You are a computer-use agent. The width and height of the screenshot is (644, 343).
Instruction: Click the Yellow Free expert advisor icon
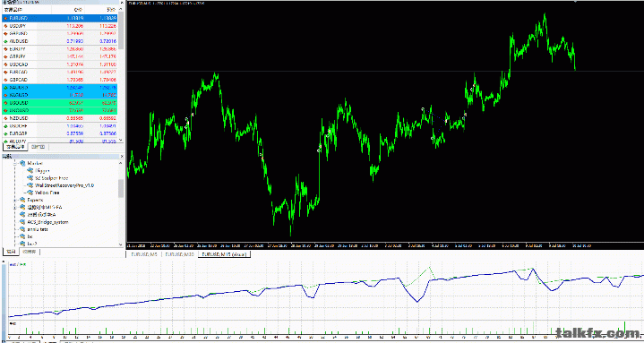coord(30,193)
